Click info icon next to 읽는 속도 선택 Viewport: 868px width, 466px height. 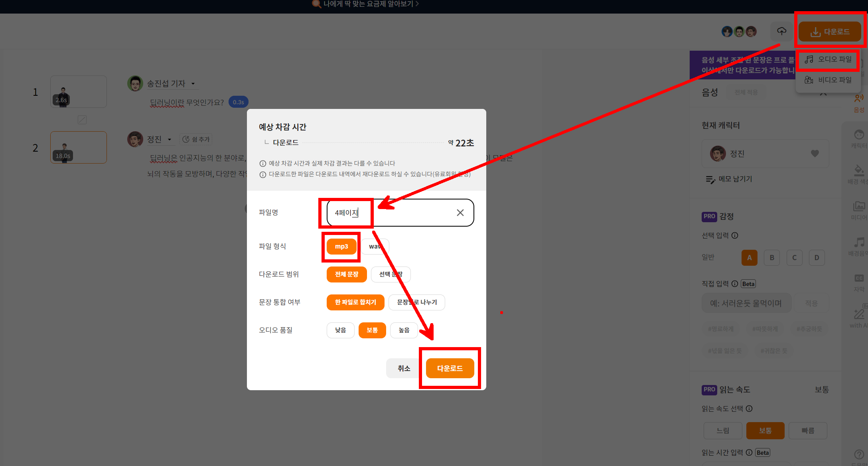(749, 409)
